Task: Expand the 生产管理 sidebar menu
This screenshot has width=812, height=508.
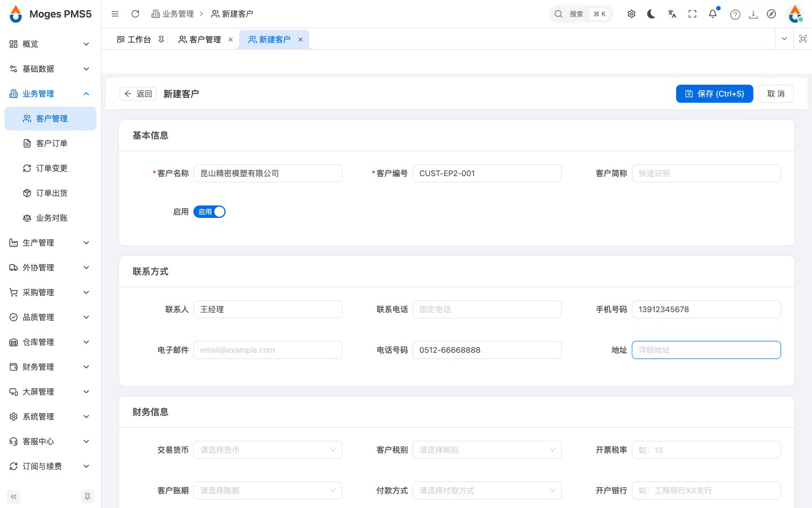Action: (50, 243)
